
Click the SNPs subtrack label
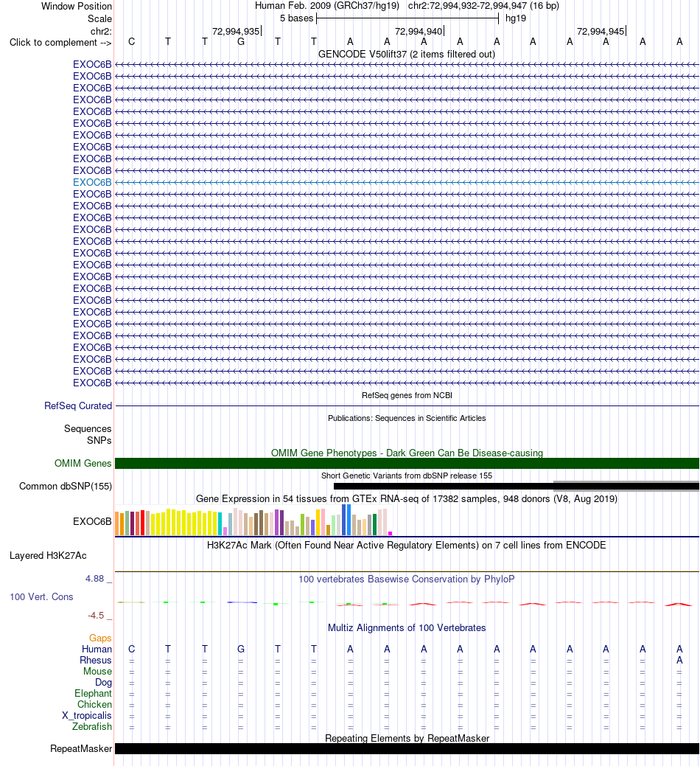click(99, 441)
